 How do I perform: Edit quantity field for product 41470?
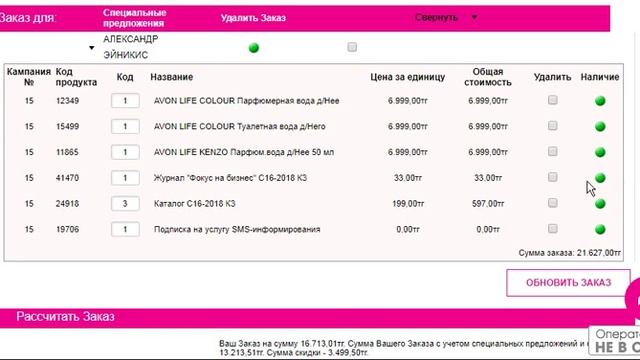click(125, 178)
